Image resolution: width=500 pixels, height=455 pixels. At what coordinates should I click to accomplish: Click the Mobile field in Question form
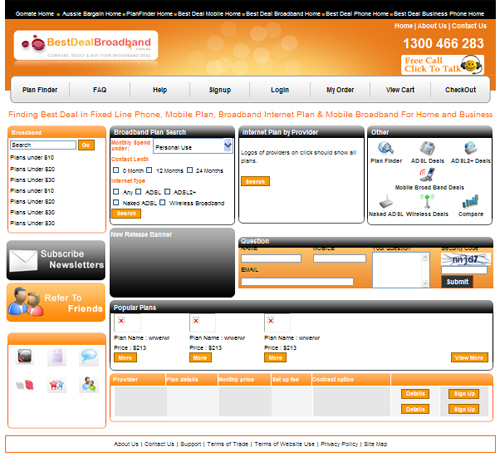coord(340,258)
